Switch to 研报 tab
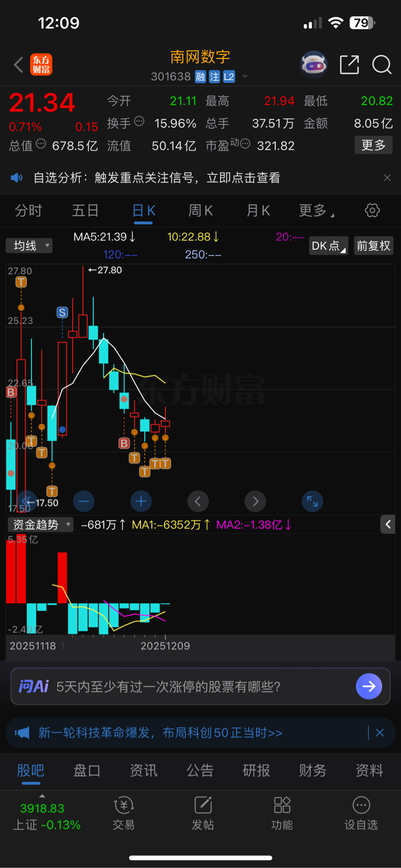 pyautogui.click(x=256, y=770)
